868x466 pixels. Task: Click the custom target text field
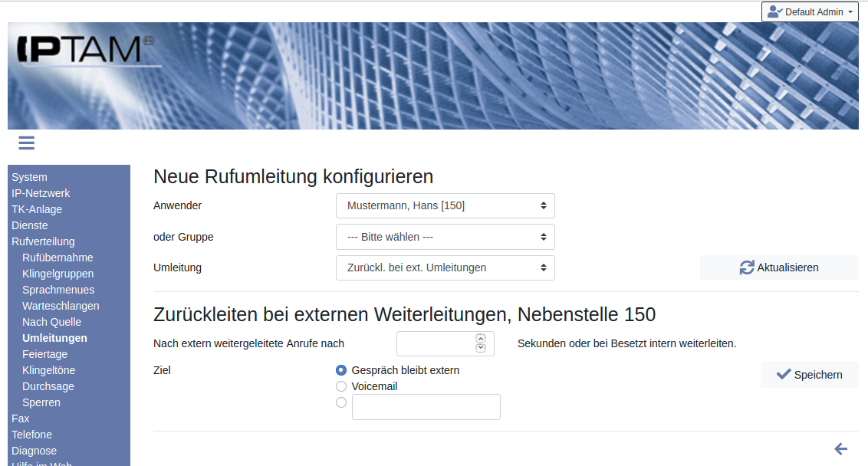[426, 407]
